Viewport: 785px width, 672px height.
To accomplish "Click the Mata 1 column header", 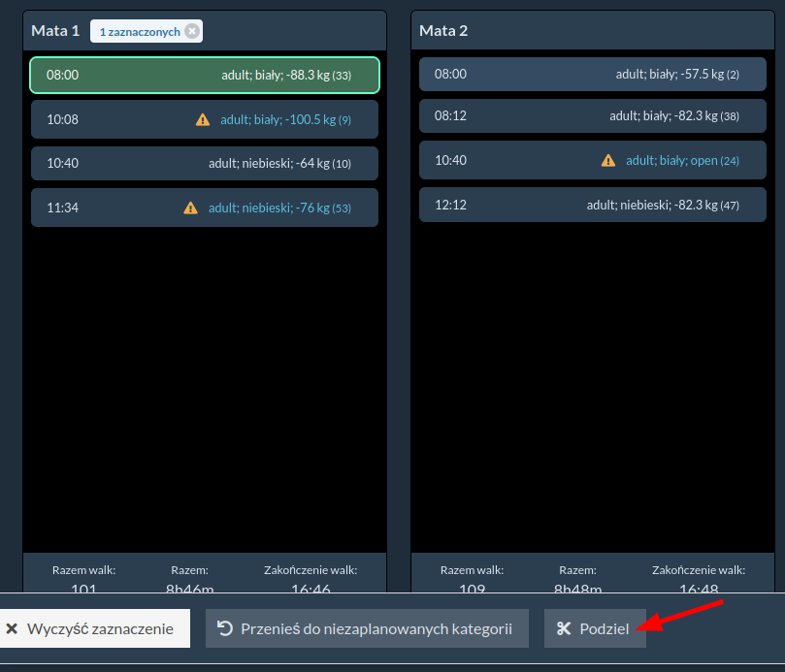I will click(x=55, y=31).
